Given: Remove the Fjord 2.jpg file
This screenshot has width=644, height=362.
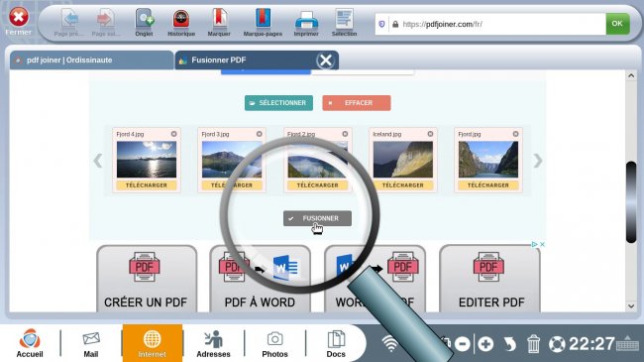Looking at the screenshot, I should tap(345, 134).
